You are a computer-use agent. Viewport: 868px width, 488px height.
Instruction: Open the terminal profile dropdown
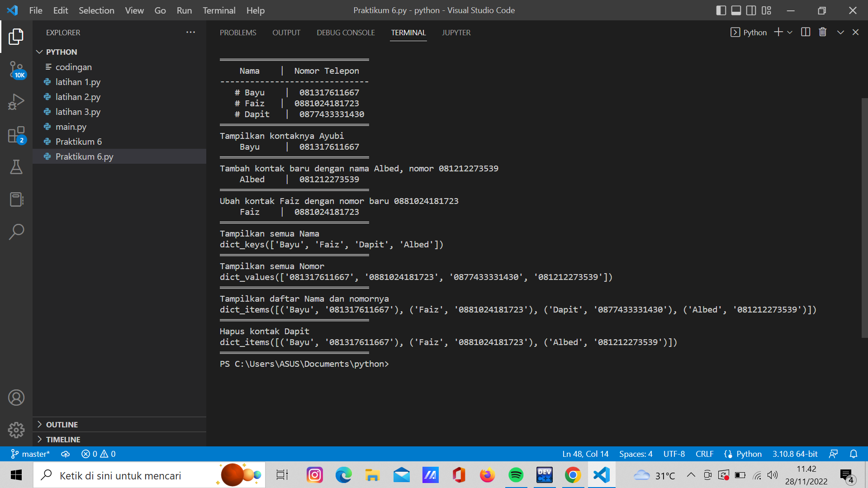(790, 32)
